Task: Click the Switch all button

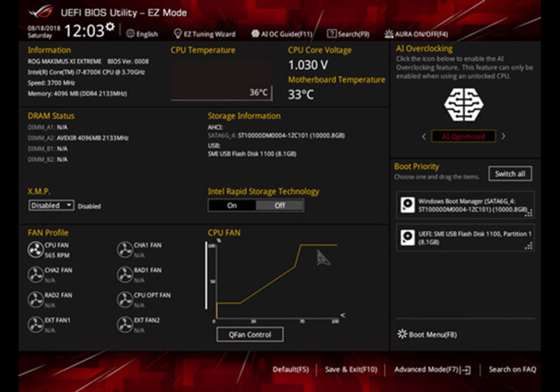Action: (510, 174)
